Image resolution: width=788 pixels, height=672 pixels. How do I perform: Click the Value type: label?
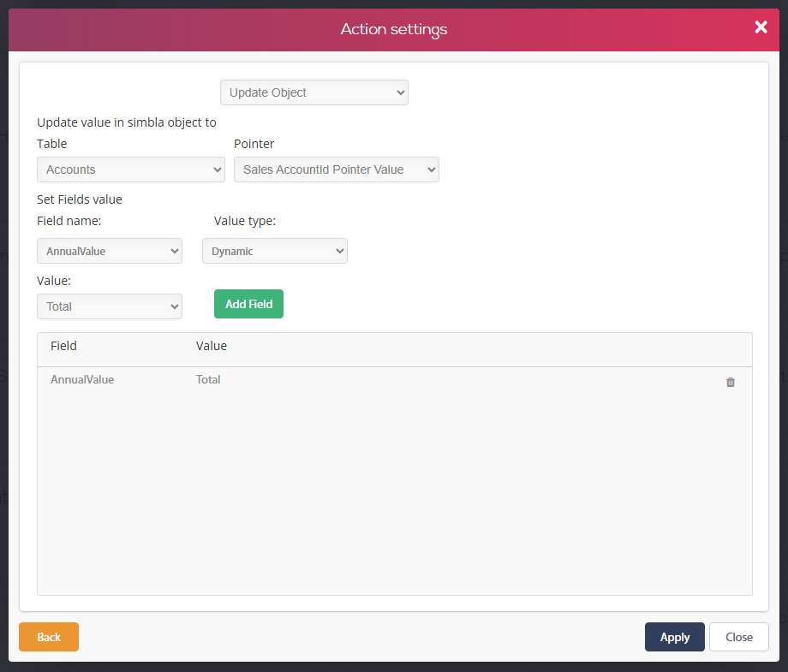[245, 221]
